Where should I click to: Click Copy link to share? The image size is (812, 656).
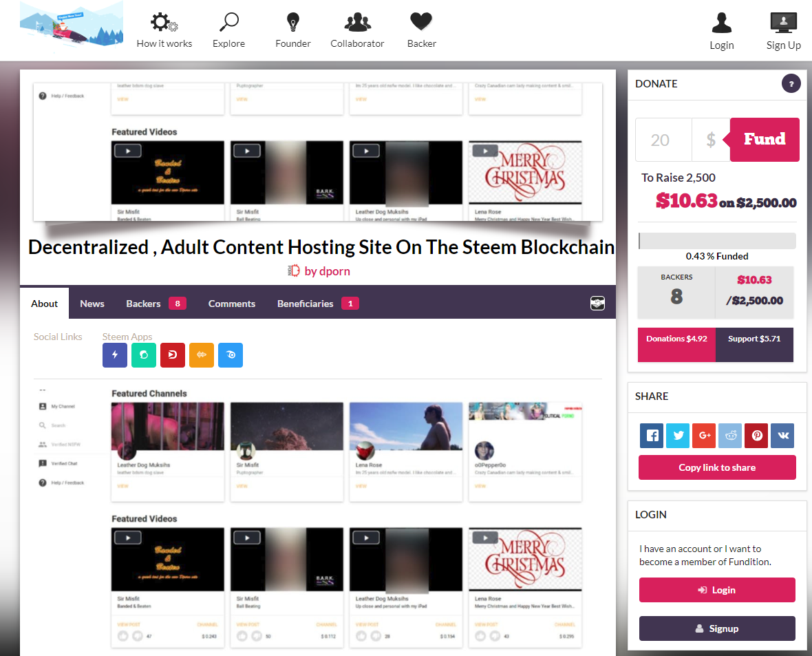[717, 467]
